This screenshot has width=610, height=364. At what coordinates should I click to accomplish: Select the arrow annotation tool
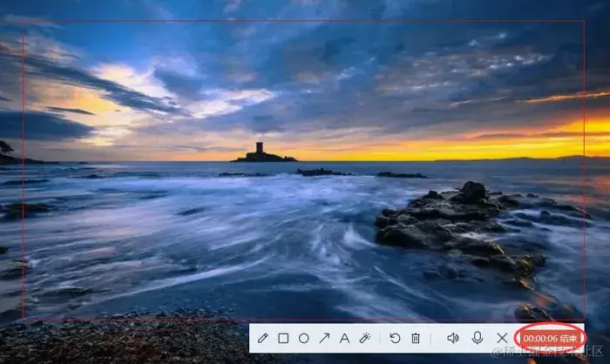pyautogui.click(x=324, y=338)
